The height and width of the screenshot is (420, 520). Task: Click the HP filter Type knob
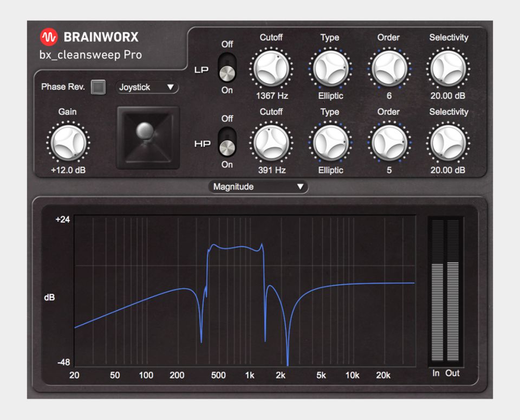tap(330, 144)
